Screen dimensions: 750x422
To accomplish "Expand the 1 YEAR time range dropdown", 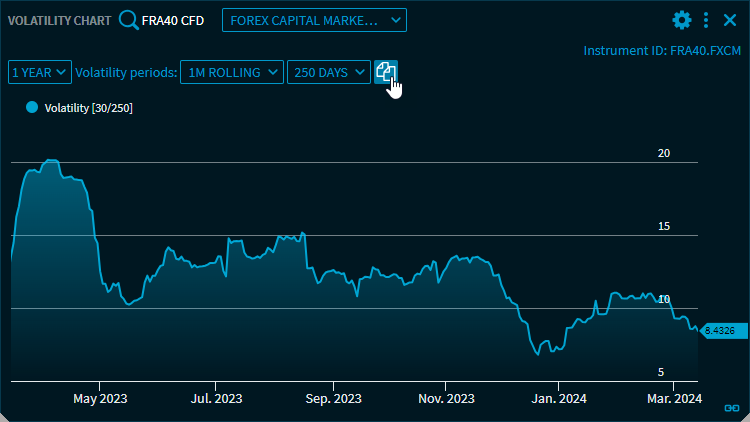I will pos(40,72).
